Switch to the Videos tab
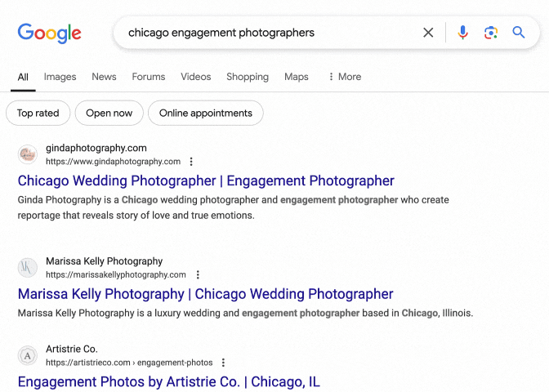Image resolution: width=549 pixels, height=392 pixels. 196,77
